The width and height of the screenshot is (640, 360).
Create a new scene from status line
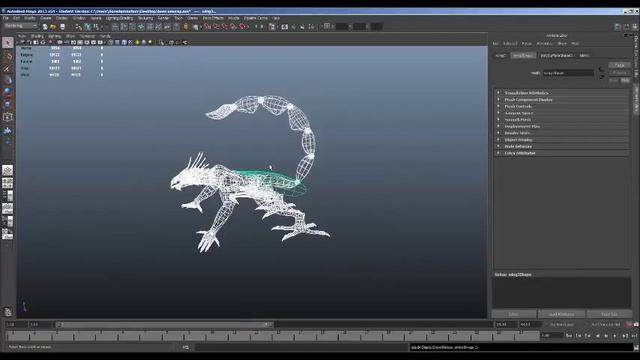[45, 27]
